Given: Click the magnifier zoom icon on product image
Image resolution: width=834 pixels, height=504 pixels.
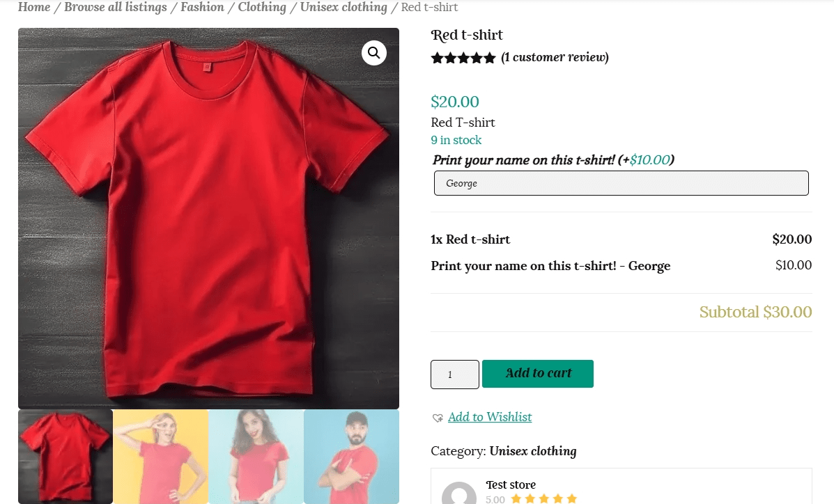Looking at the screenshot, I should click(374, 53).
